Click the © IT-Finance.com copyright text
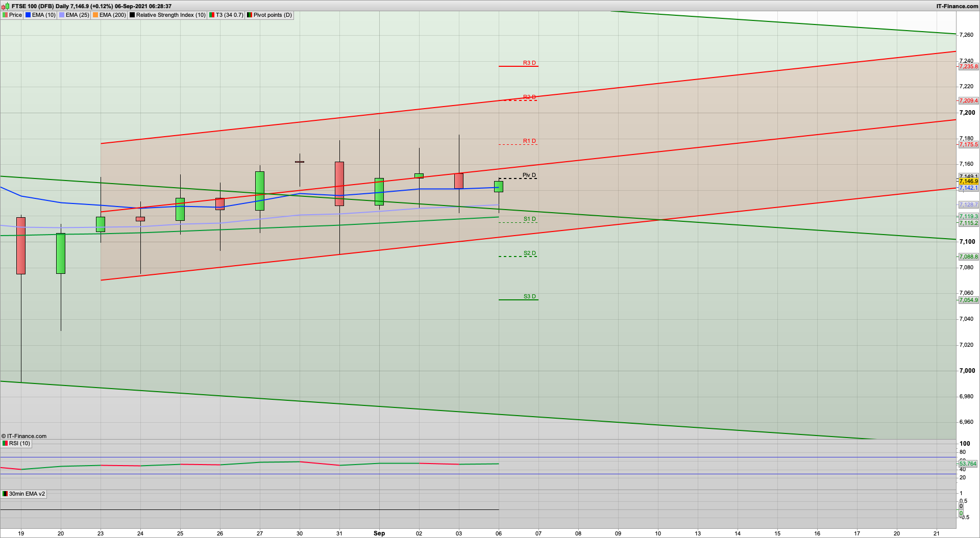Screen dimensions: 980x538 click(x=24, y=436)
